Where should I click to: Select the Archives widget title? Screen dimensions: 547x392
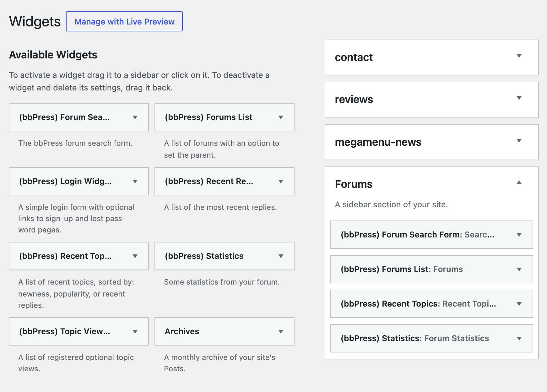[x=182, y=331]
